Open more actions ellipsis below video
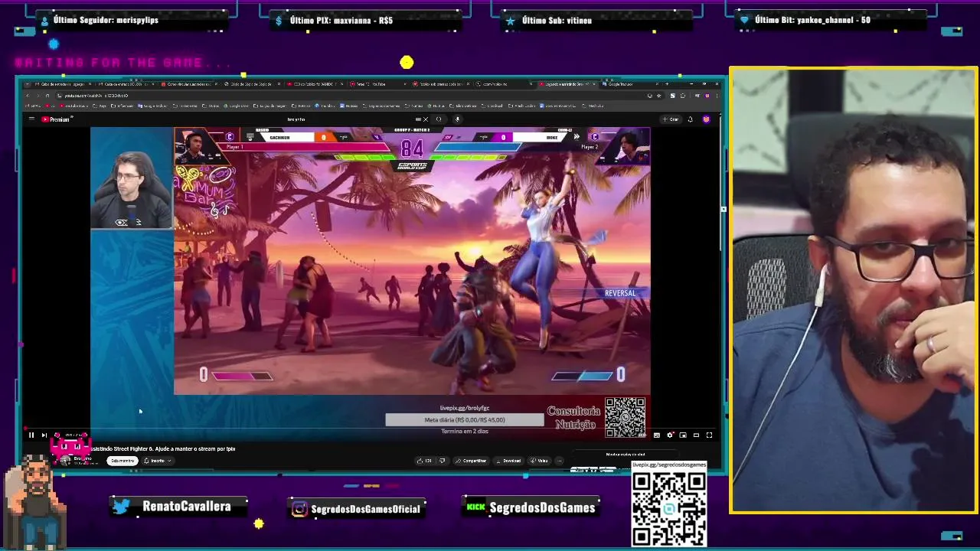This screenshot has height=551, width=980. (560, 461)
